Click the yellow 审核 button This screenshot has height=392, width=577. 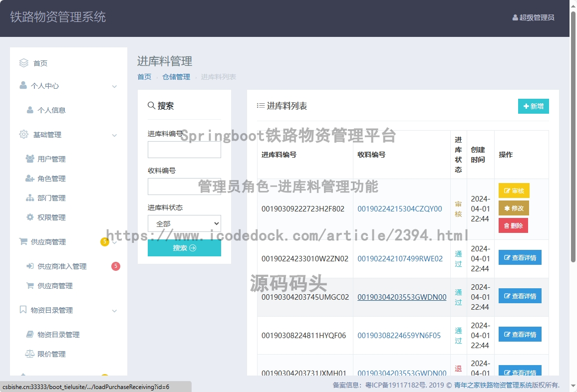pyautogui.click(x=514, y=191)
